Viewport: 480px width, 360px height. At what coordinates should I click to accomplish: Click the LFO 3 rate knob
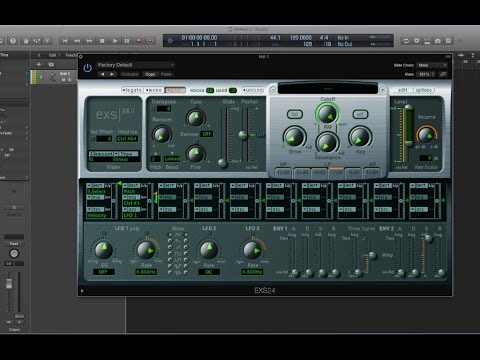[x=252, y=250]
